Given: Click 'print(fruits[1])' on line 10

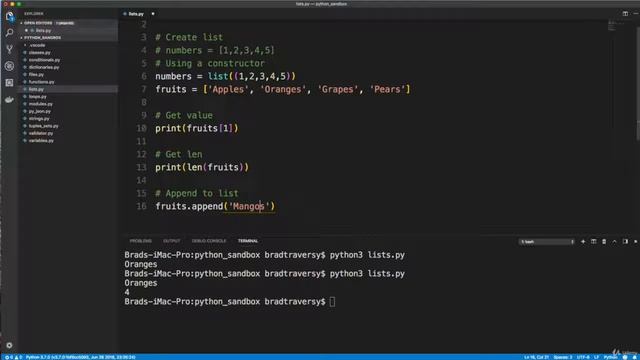Looking at the screenshot, I should click(x=196, y=128).
